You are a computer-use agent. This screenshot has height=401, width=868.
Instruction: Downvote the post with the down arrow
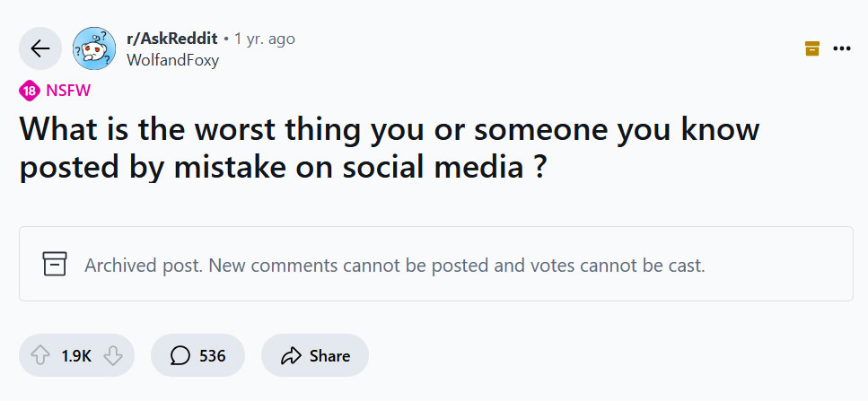coord(112,356)
